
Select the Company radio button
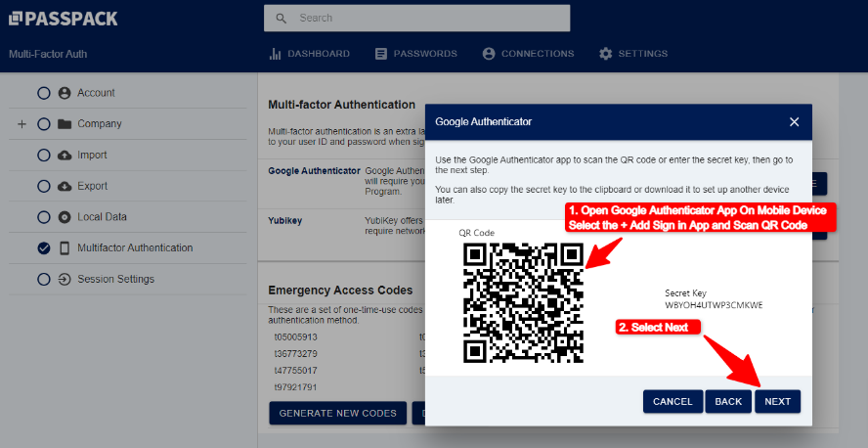[x=44, y=124]
